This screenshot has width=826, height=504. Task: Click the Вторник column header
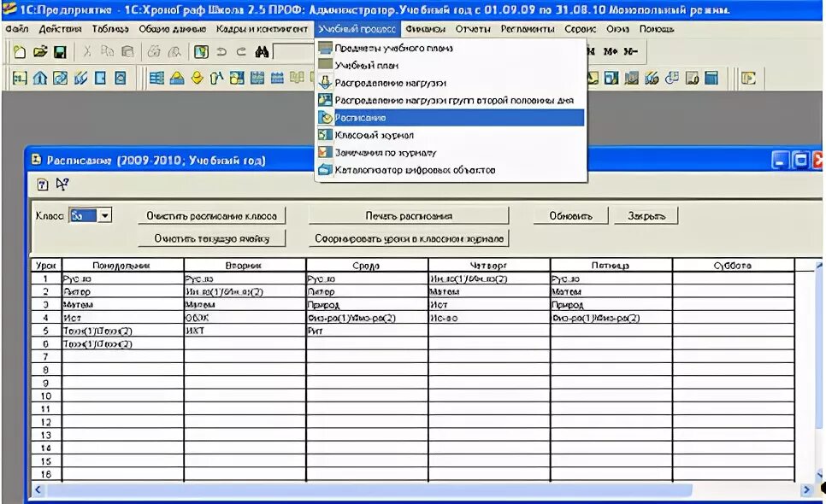(x=245, y=265)
